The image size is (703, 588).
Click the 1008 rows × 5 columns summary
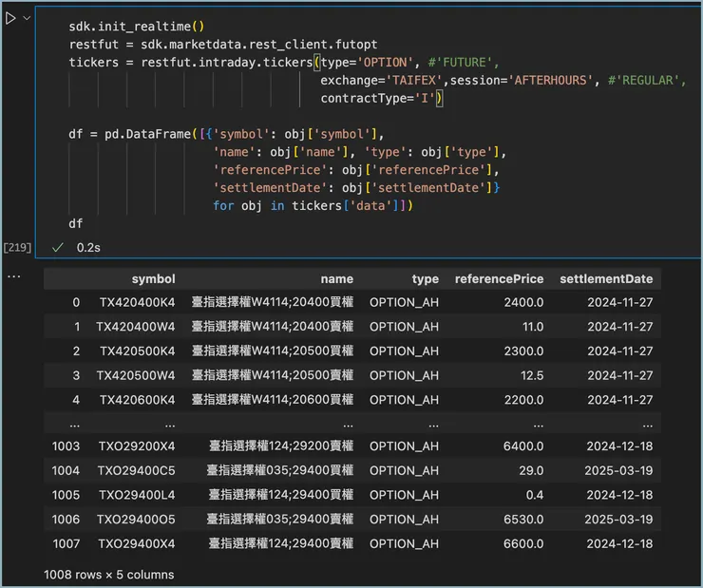[108, 574]
